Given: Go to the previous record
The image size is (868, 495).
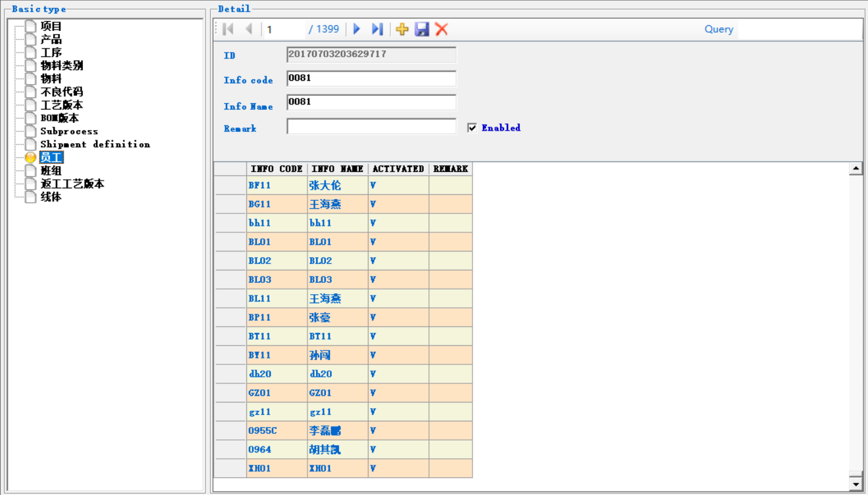Looking at the screenshot, I should click(249, 29).
